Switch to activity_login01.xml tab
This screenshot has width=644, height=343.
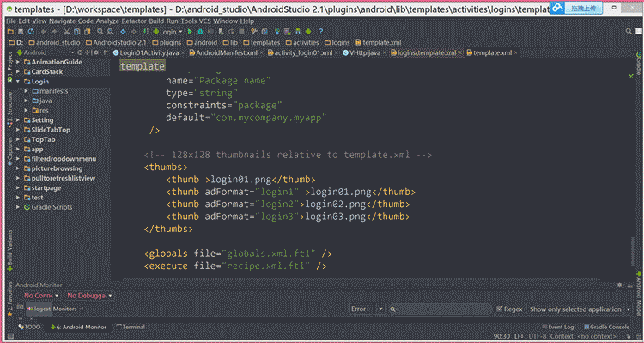pyautogui.click(x=303, y=52)
